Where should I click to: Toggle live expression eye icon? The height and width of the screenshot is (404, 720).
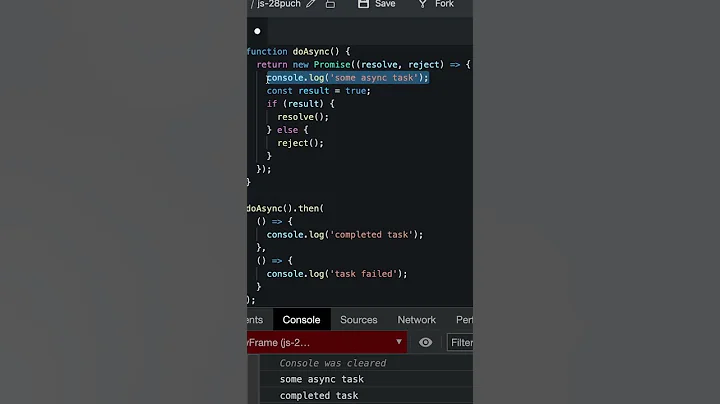click(x=425, y=342)
